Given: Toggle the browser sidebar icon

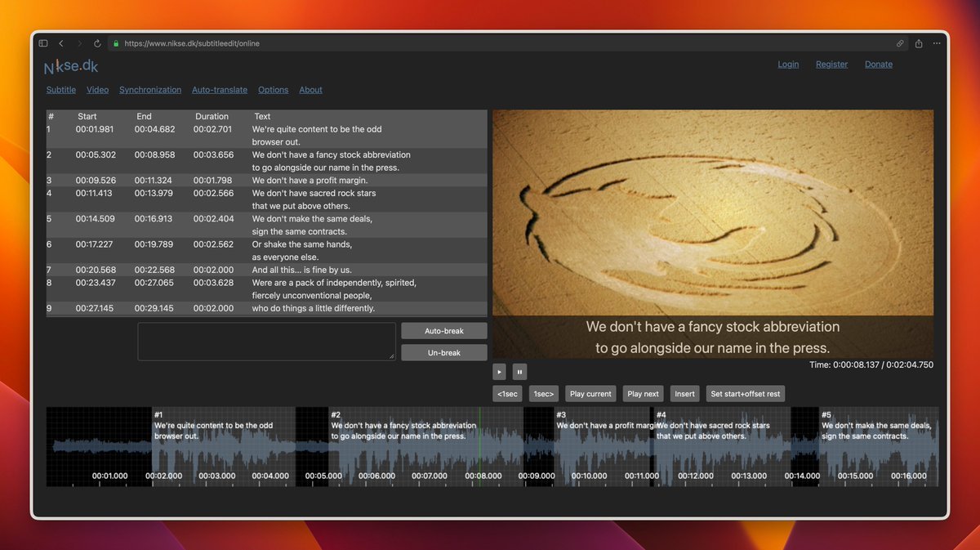Looking at the screenshot, I should [43, 43].
